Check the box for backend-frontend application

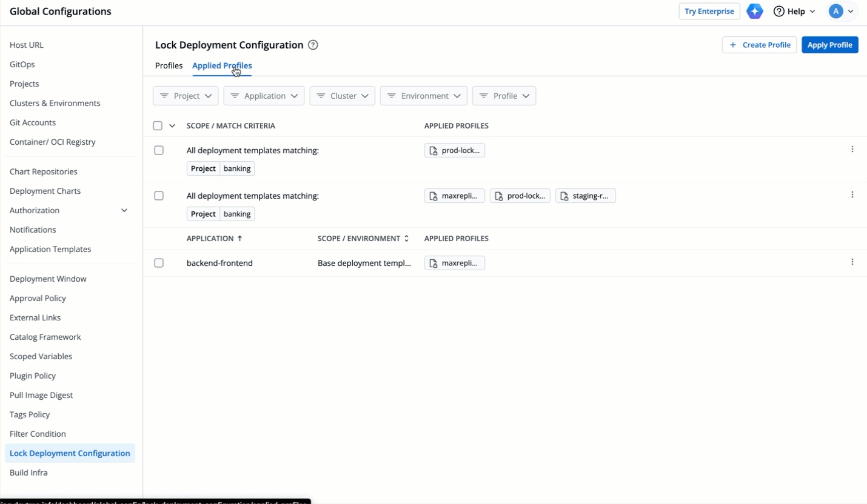coord(159,263)
